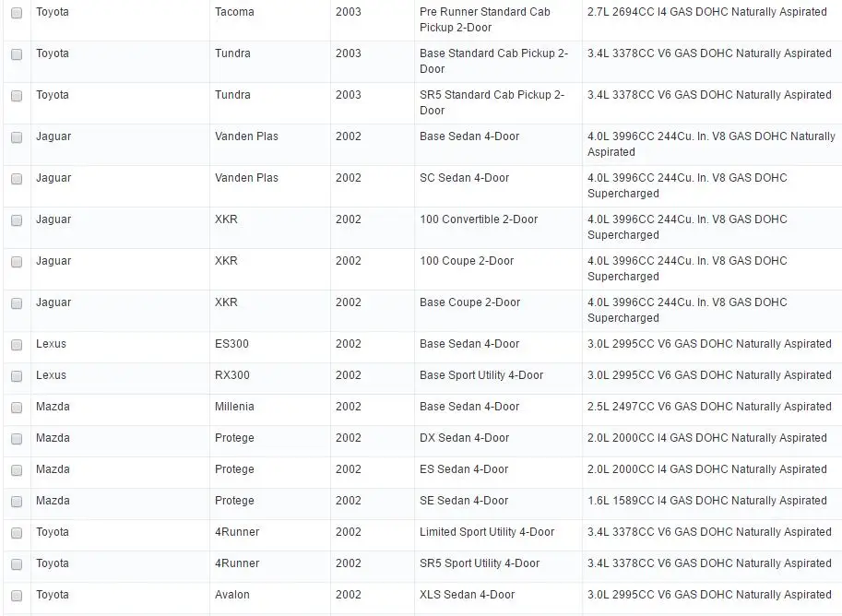Click 'Pre Runner Standard Cab Pickup 2-Door' text

(485, 19)
